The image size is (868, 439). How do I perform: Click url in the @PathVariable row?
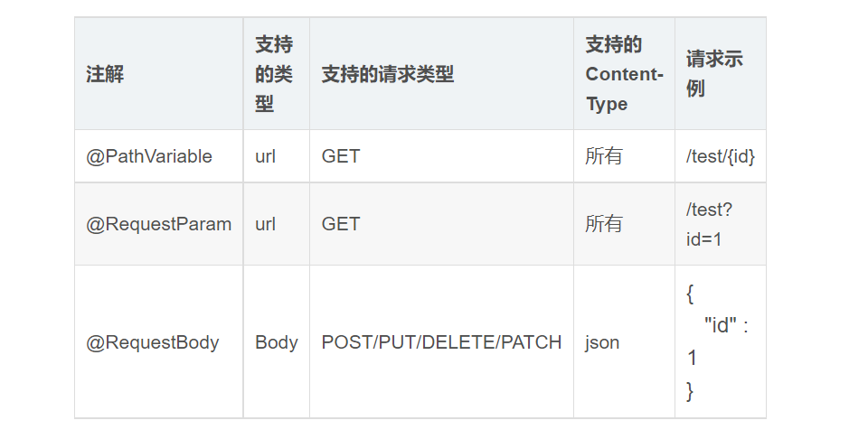tap(265, 156)
